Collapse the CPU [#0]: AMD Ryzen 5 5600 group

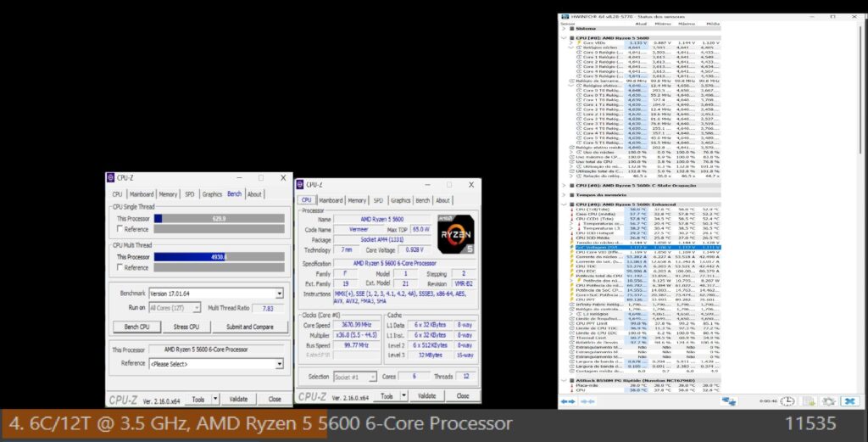[564, 38]
